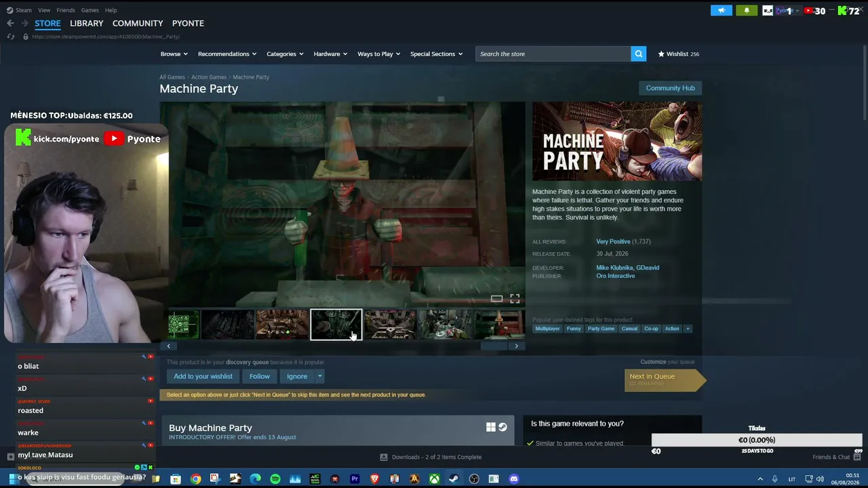
Task: Switch to Steam in the taskbar
Action: [454, 479]
